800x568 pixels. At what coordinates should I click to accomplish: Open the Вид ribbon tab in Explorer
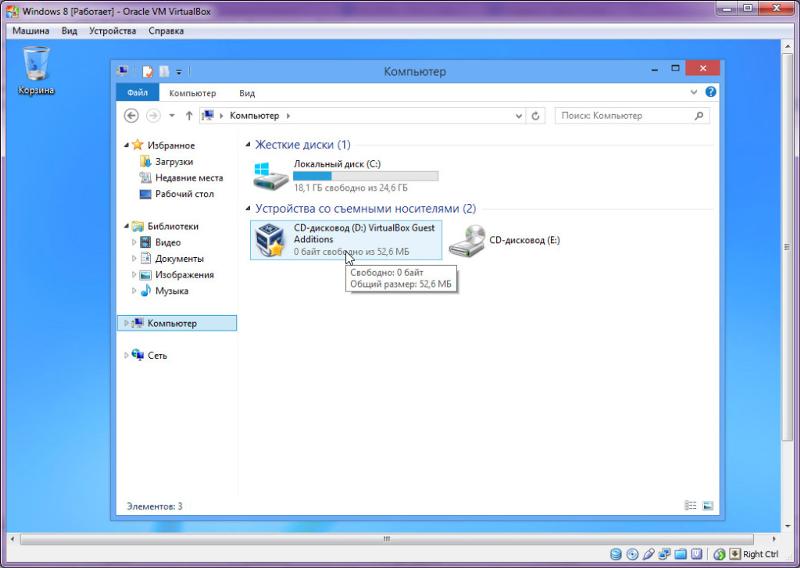click(247, 93)
